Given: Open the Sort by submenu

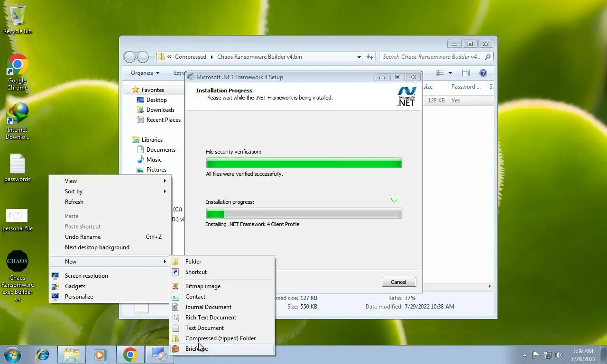Looking at the screenshot, I should point(110,191).
